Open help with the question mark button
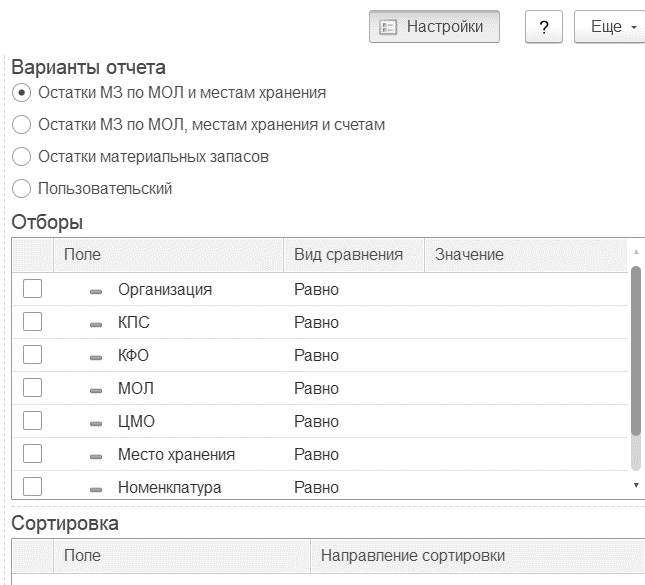The width and height of the screenshot is (645, 585). (543, 27)
